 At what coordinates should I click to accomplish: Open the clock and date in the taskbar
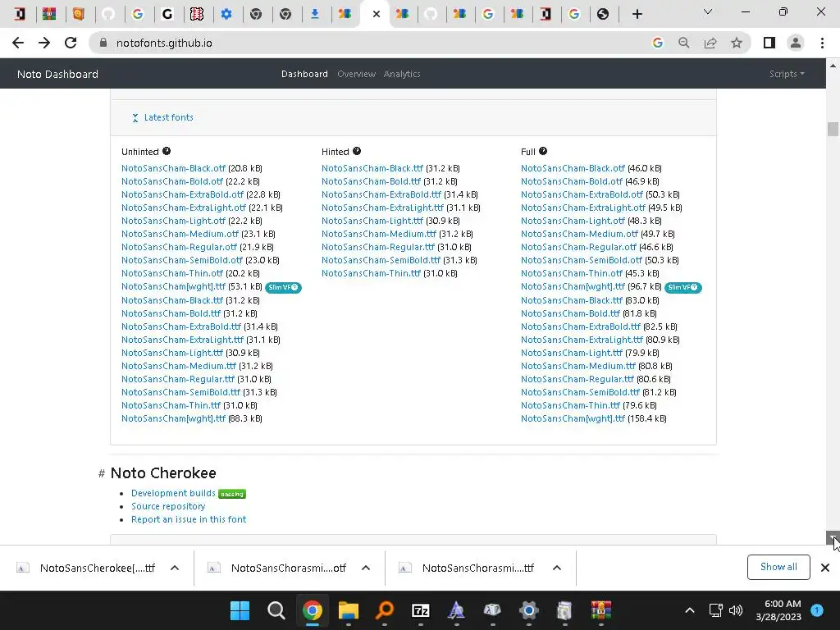778,610
